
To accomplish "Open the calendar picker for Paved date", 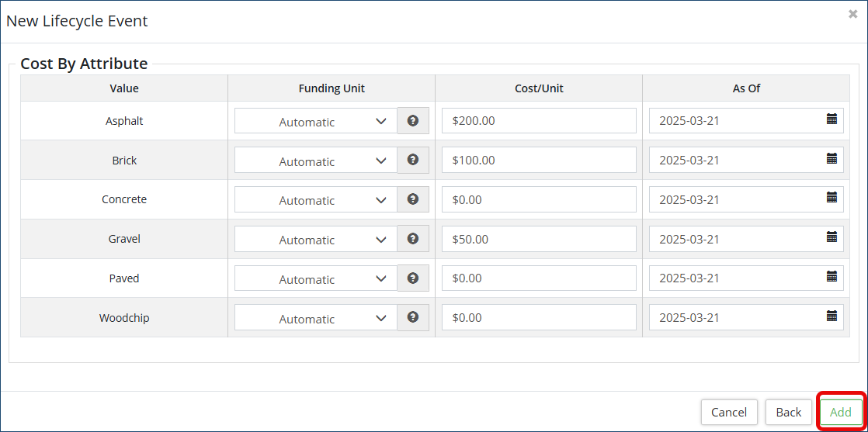I will (x=832, y=276).
